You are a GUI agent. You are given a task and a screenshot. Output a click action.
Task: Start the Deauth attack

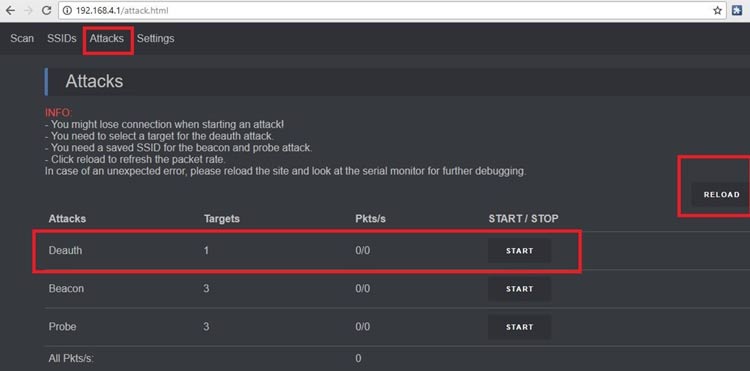click(x=519, y=251)
